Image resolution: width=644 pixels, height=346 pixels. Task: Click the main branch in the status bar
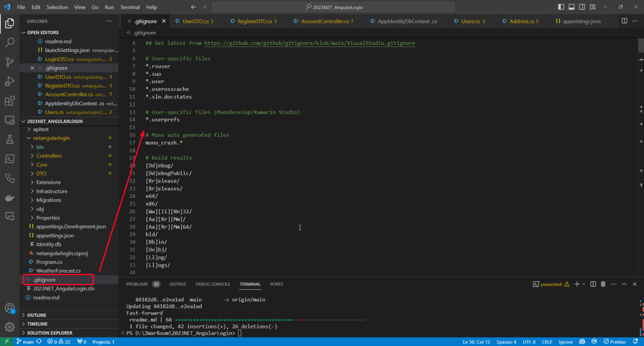click(x=26, y=341)
